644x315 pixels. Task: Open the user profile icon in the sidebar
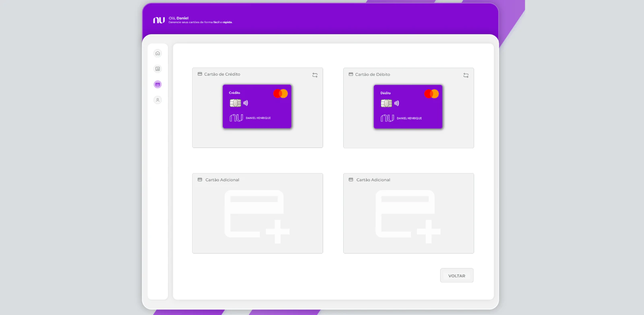(158, 100)
